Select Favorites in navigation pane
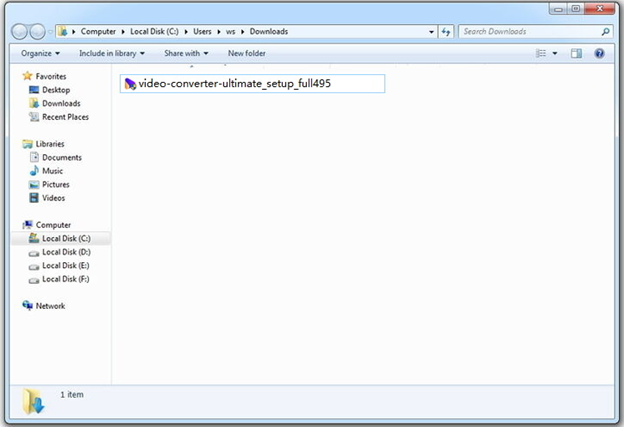 click(51, 76)
